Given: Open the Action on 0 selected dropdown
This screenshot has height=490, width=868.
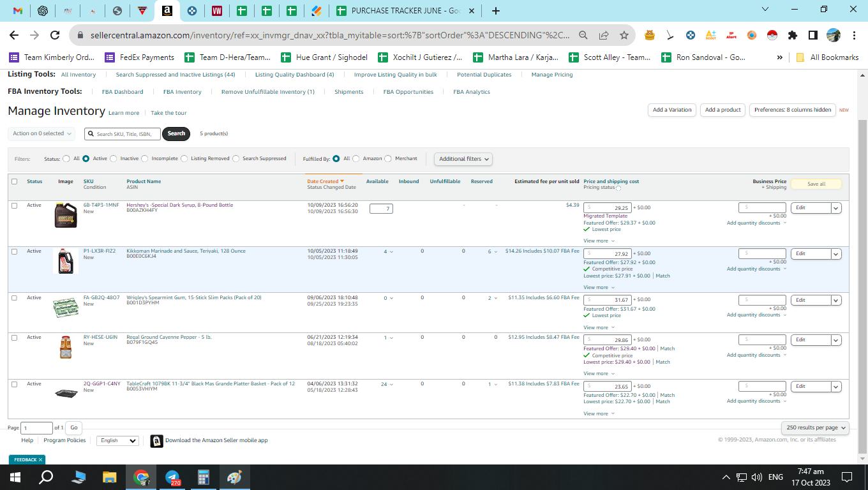Looking at the screenshot, I should pos(41,134).
